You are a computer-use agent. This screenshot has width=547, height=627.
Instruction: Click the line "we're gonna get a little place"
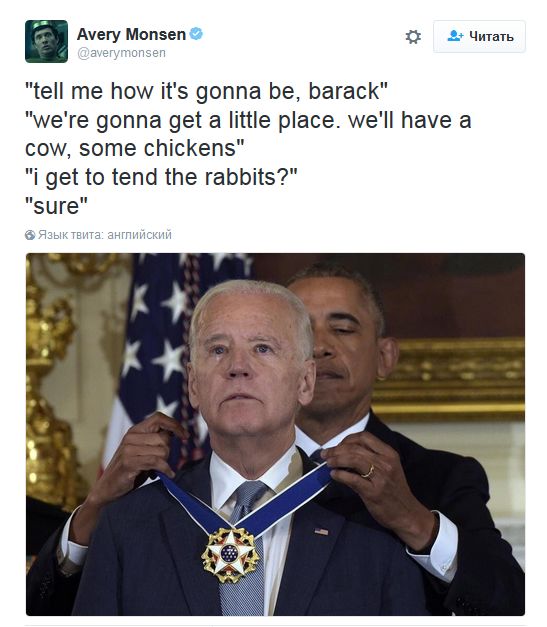coord(248,120)
